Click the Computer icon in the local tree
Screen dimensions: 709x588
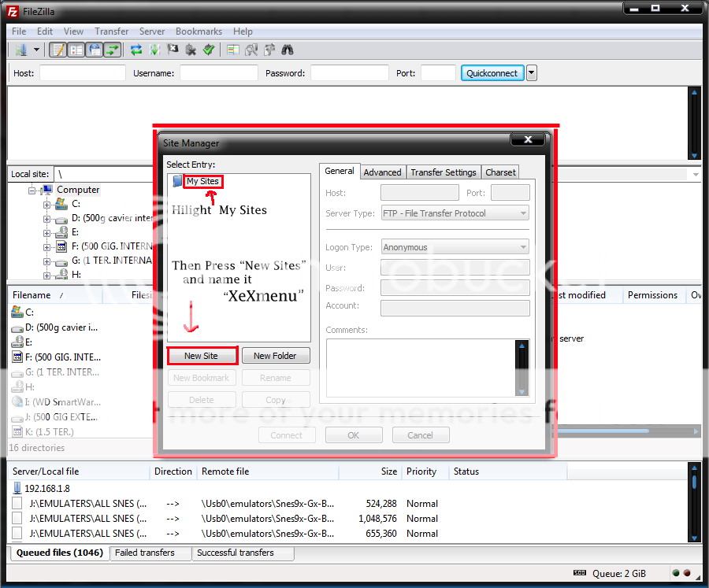[47, 190]
